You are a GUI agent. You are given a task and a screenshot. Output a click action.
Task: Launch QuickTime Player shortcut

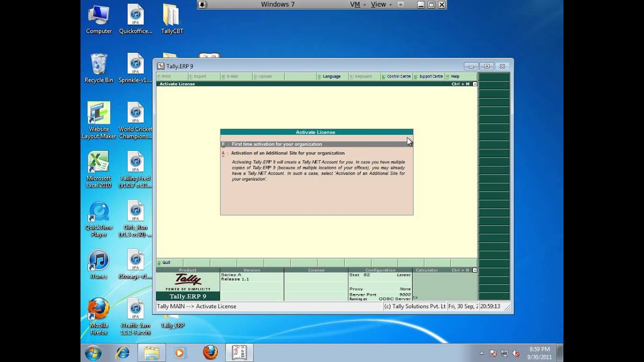(x=99, y=219)
